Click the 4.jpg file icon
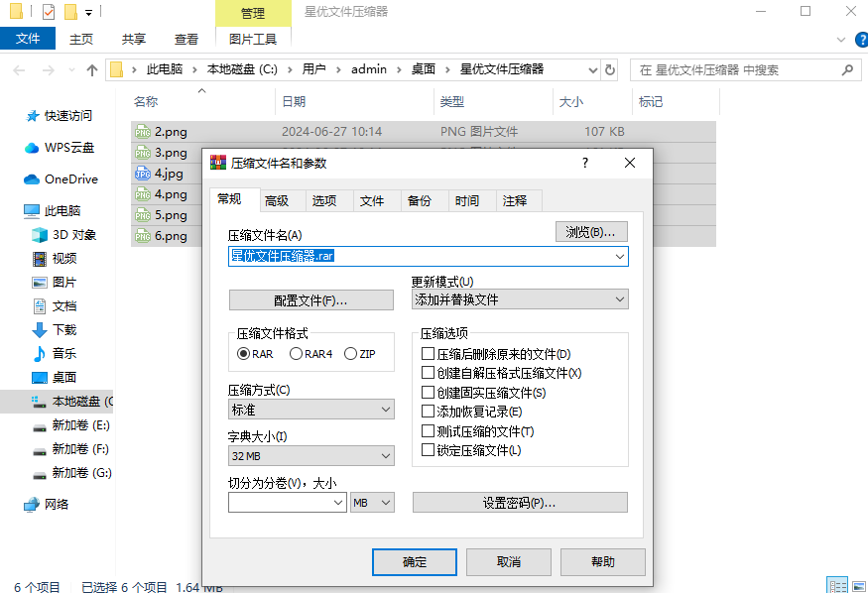This screenshot has width=868, height=593. pyautogui.click(x=143, y=174)
